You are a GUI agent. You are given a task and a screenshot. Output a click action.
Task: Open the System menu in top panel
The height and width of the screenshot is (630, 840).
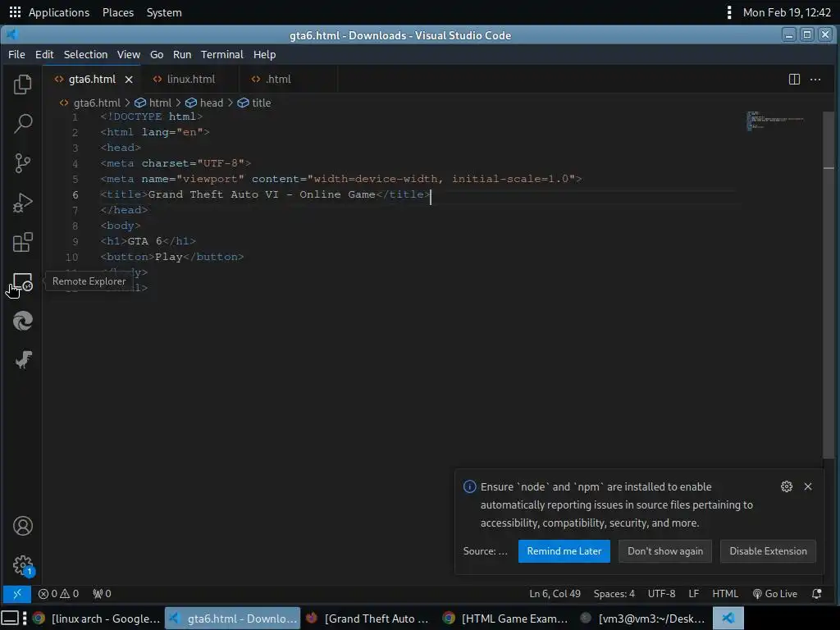[164, 12]
